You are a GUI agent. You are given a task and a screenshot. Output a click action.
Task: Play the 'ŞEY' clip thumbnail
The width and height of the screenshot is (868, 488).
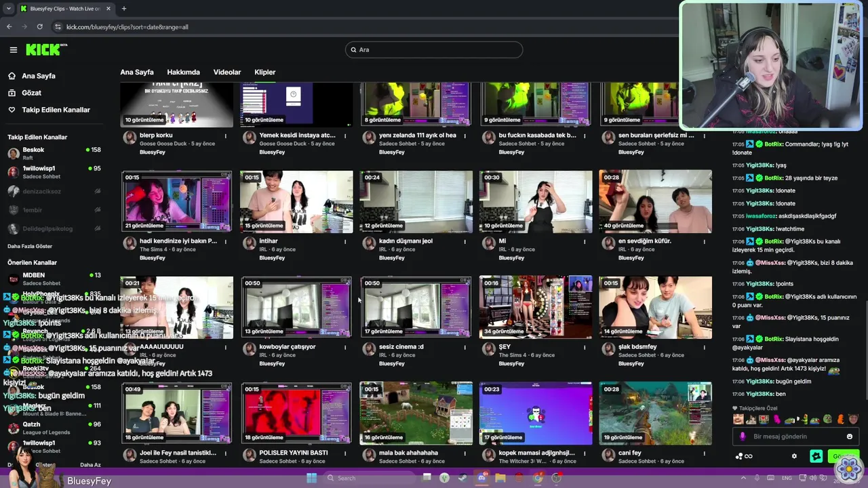(x=536, y=307)
